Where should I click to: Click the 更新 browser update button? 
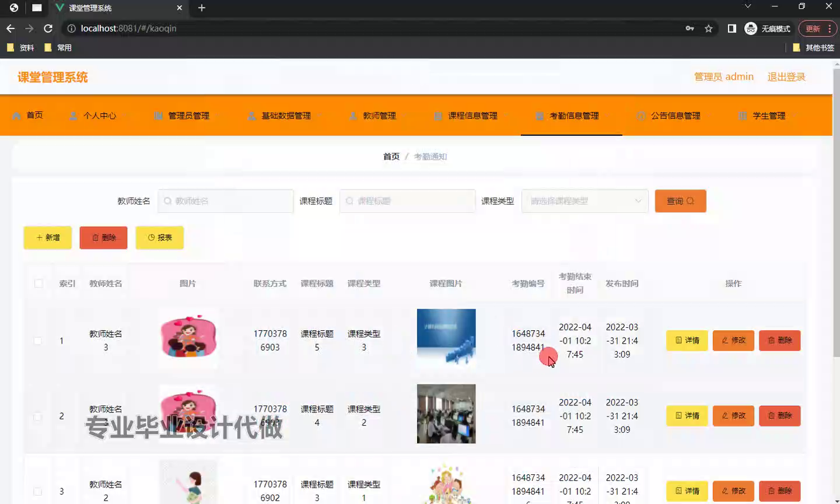point(818,28)
